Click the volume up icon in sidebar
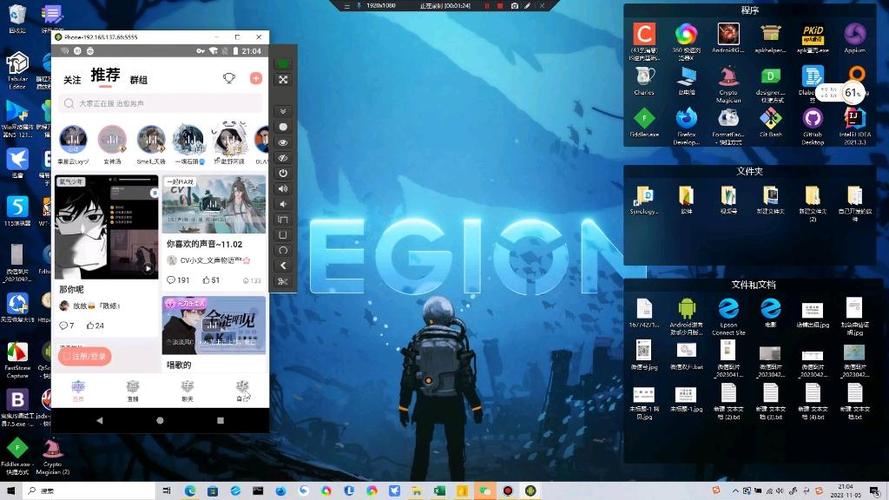The height and width of the screenshot is (500, 889). tap(283, 188)
